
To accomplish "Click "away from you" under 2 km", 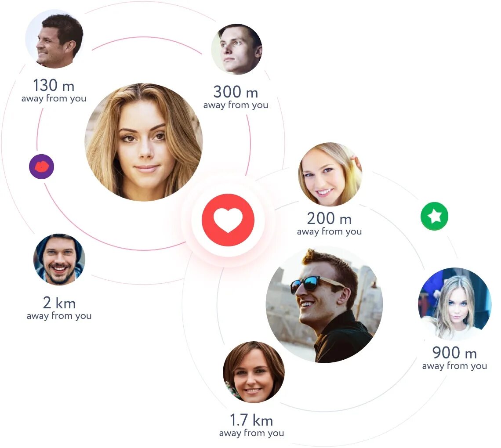I will 59,316.
